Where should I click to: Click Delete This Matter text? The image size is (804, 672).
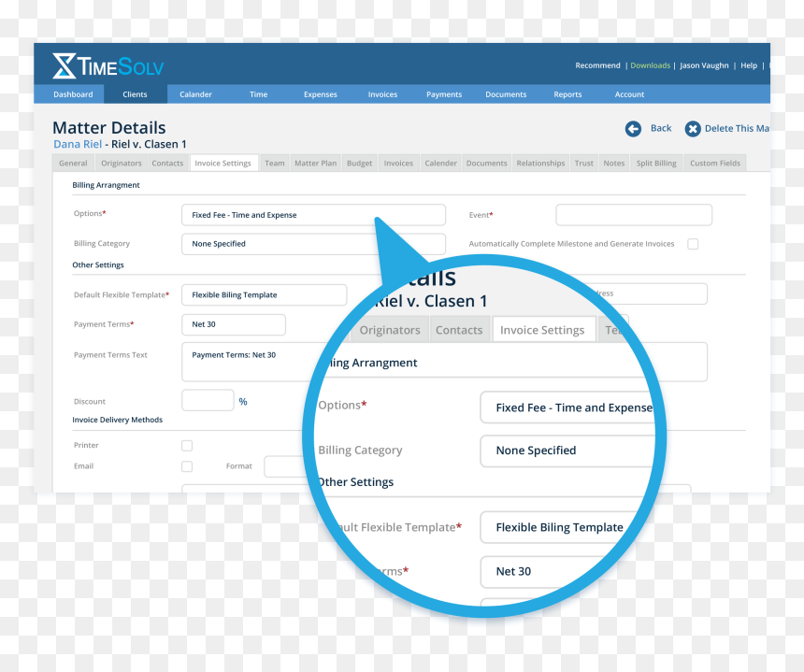pyautogui.click(x=737, y=129)
